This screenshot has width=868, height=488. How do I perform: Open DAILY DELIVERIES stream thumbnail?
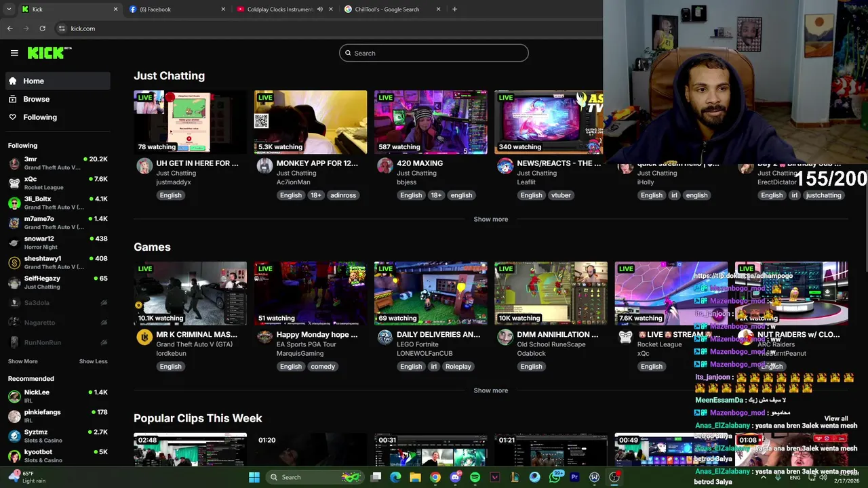[431, 293]
